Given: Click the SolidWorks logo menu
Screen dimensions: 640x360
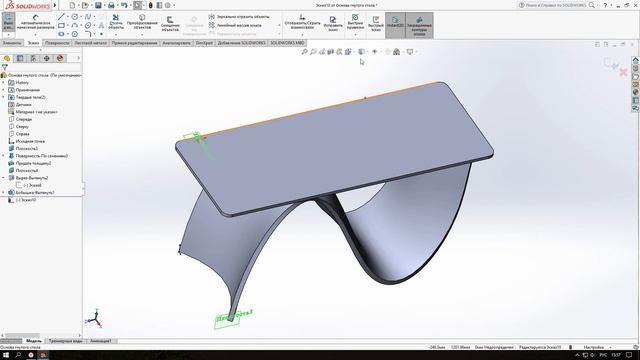Looking at the screenshot, I should 27,5.
